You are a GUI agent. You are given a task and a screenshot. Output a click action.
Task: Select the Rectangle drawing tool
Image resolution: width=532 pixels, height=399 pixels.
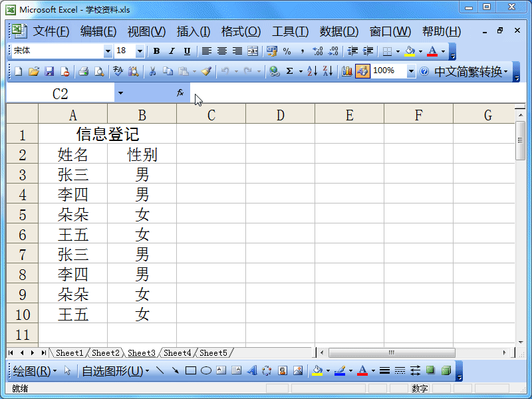pyautogui.click(x=191, y=370)
